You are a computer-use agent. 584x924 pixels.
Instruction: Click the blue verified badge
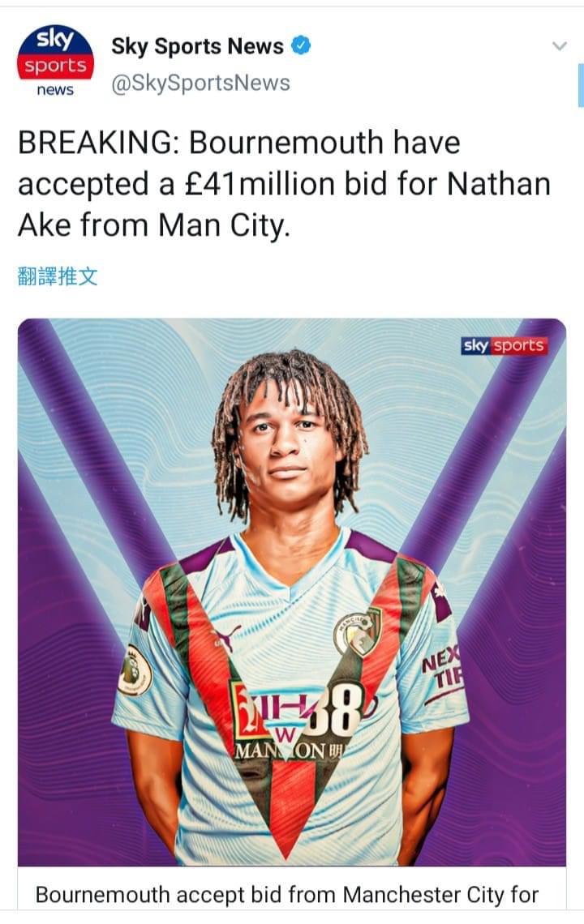click(x=302, y=45)
